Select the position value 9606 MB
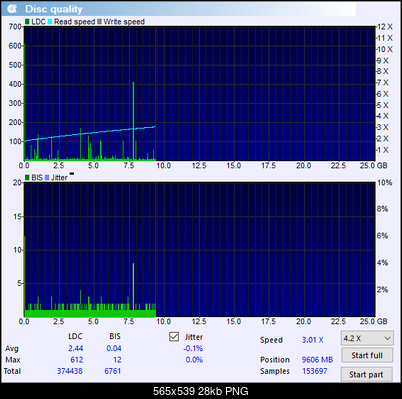This screenshot has width=402, height=399. (317, 360)
